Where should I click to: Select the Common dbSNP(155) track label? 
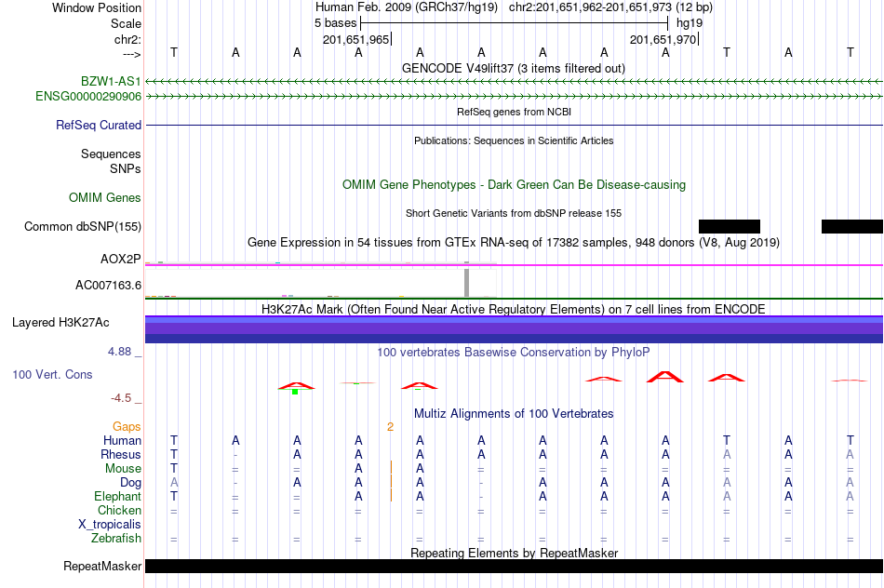point(82,227)
